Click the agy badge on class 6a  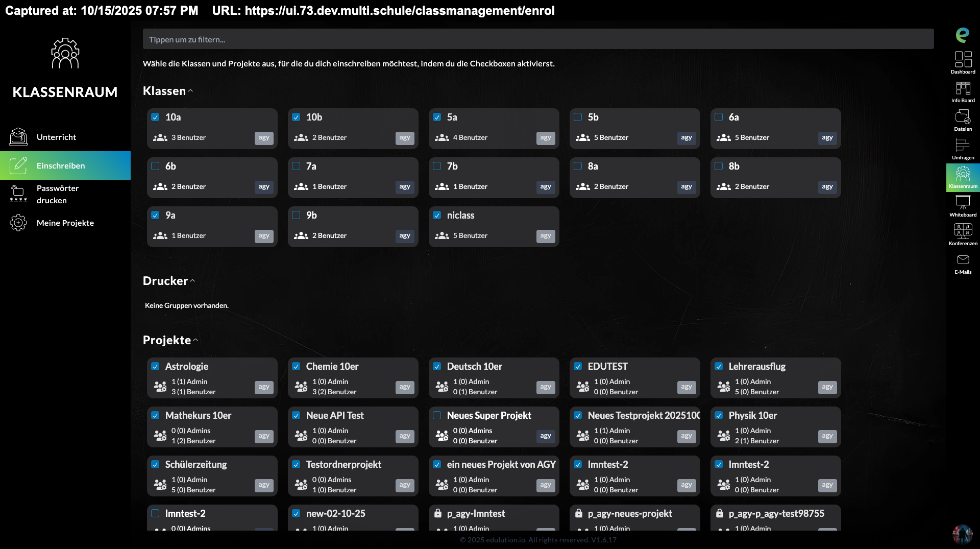coord(827,138)
